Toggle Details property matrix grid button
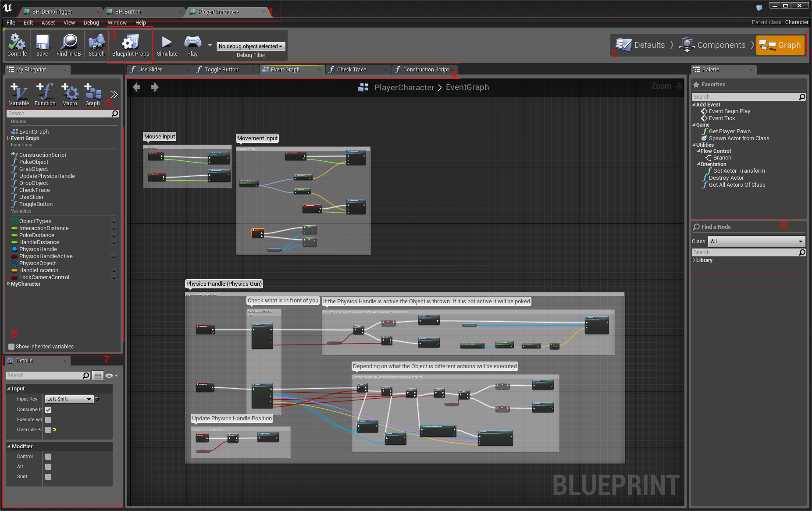Screen dimensions: 812x511 coord(97,376)
